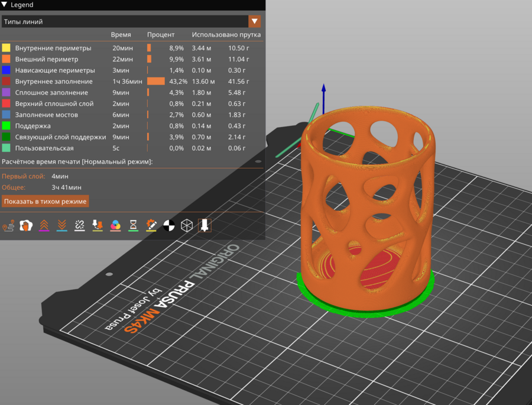Image resolution: width=532 pixels, height=405 pixels.
Task: Toggle print pauses hourglass icon
Action: click(134, 225)
